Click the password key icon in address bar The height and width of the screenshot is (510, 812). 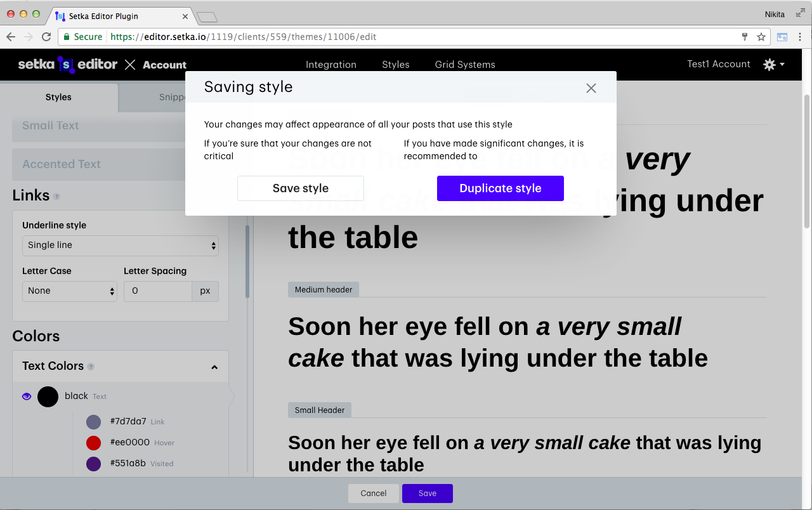(x=745, y=37)
